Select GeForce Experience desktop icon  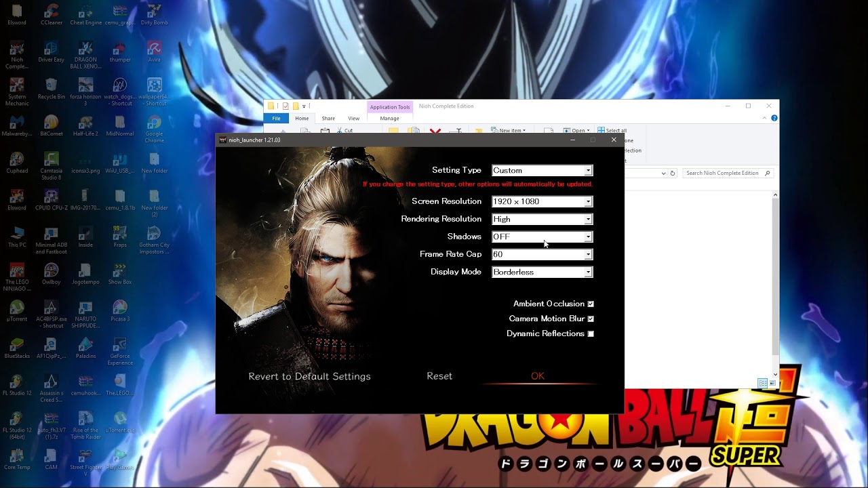point(120,352)
